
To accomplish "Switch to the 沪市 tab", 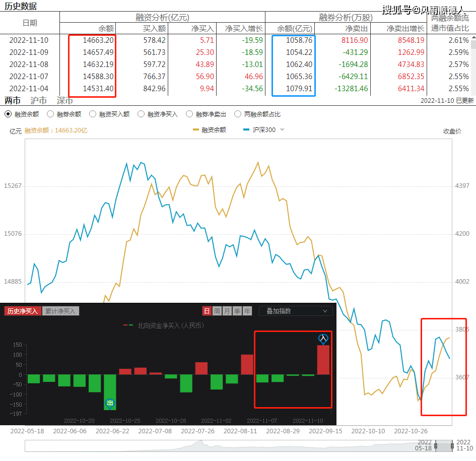I will click(x=39, y=101).
